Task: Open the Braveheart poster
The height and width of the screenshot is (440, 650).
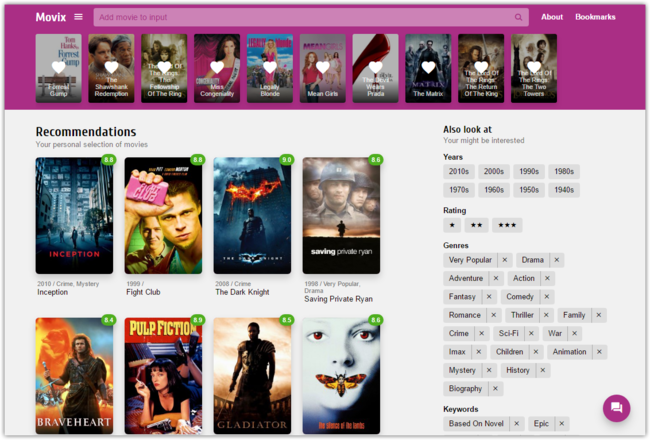Action: click(x=74, y=376)
